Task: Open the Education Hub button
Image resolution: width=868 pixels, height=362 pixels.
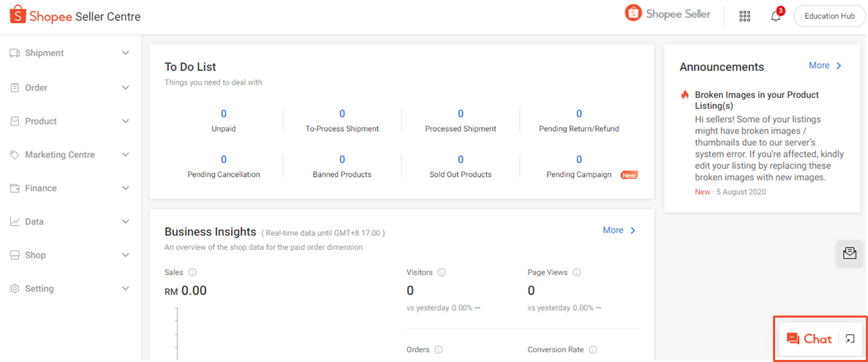Action: click(829, 16)
